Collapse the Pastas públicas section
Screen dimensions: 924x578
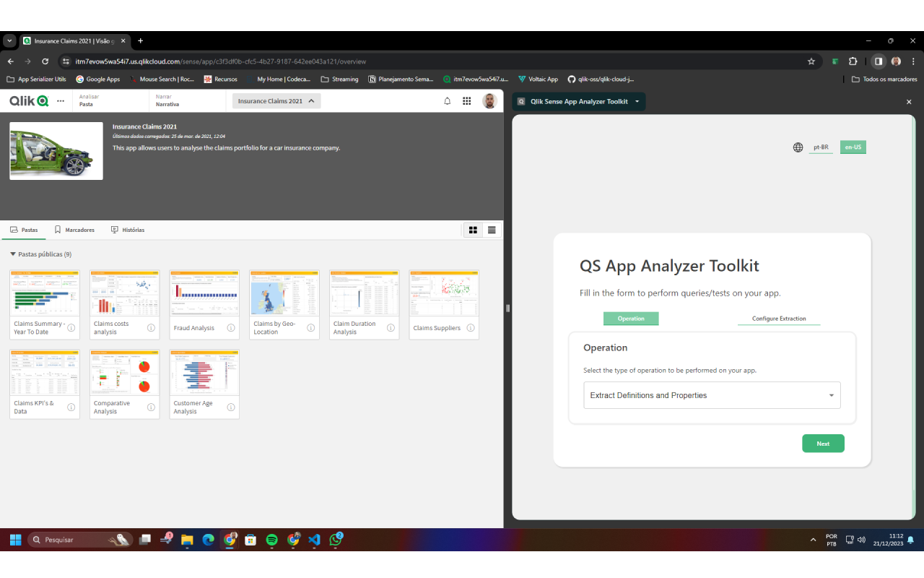click(x=12, y=254)
